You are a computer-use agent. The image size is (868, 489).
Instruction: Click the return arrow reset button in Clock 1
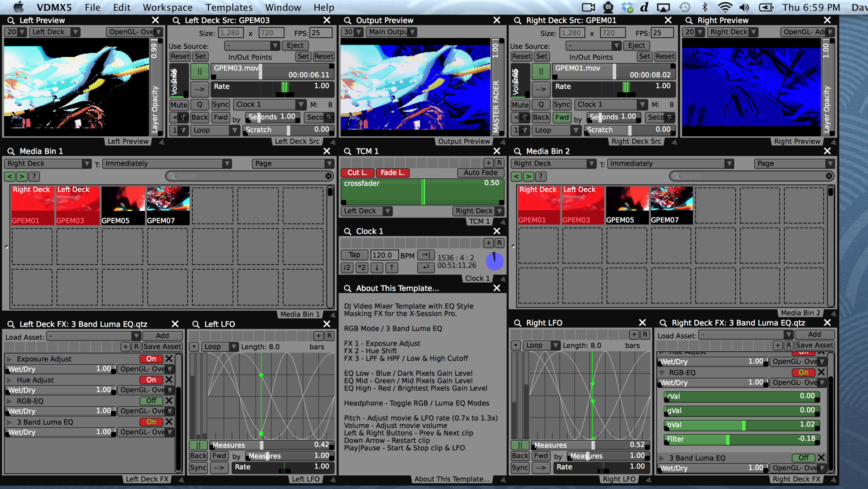[426, 267]
